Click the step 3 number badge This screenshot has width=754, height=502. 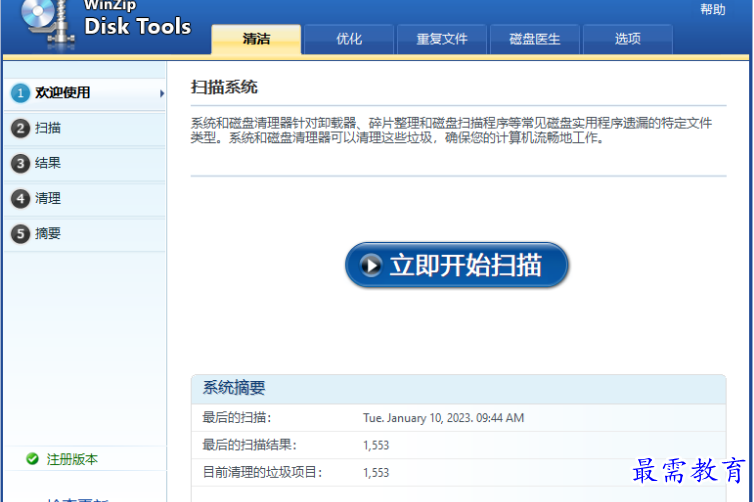coord(20,163)
